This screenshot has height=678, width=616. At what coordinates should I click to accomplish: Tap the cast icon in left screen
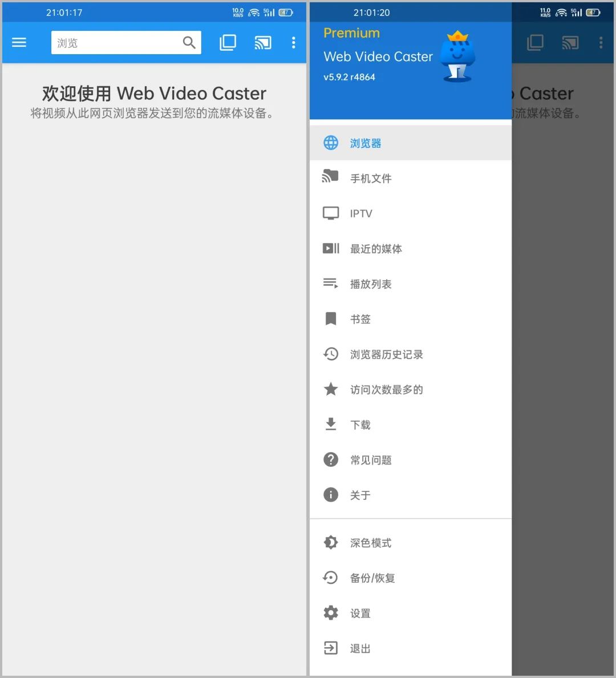pyautogui.click(x=263, y=42)
